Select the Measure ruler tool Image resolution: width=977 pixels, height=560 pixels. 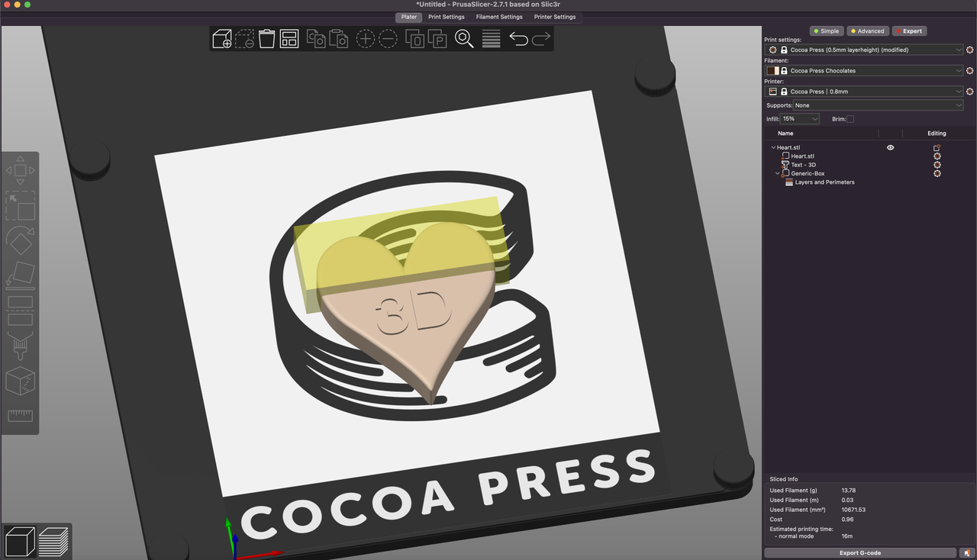point(21,416)
